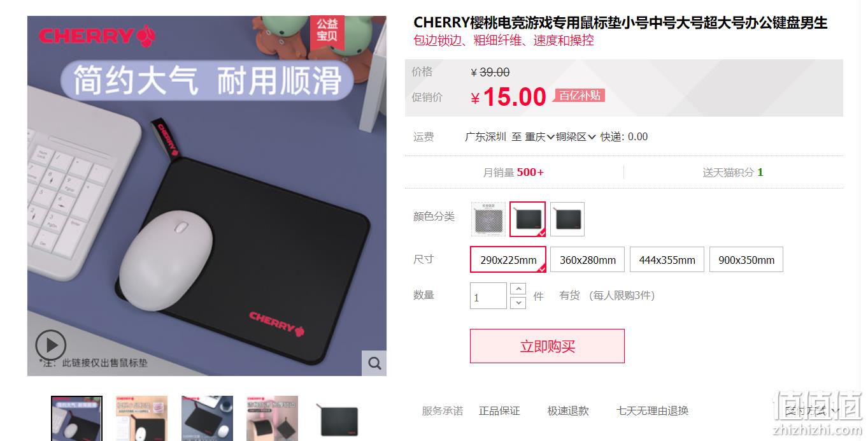Decrease quantity with the down arrow
The width and height of the screenshot is (868, 441).
tap(518, 303)
